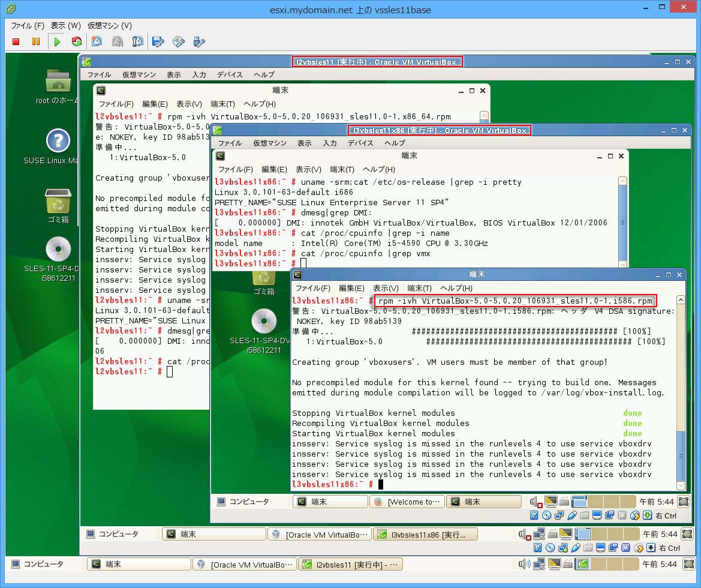This screenshot has width=701, height=588.
Task: Open vSphere console ファイル (F) menu
Action: point(27,26)
